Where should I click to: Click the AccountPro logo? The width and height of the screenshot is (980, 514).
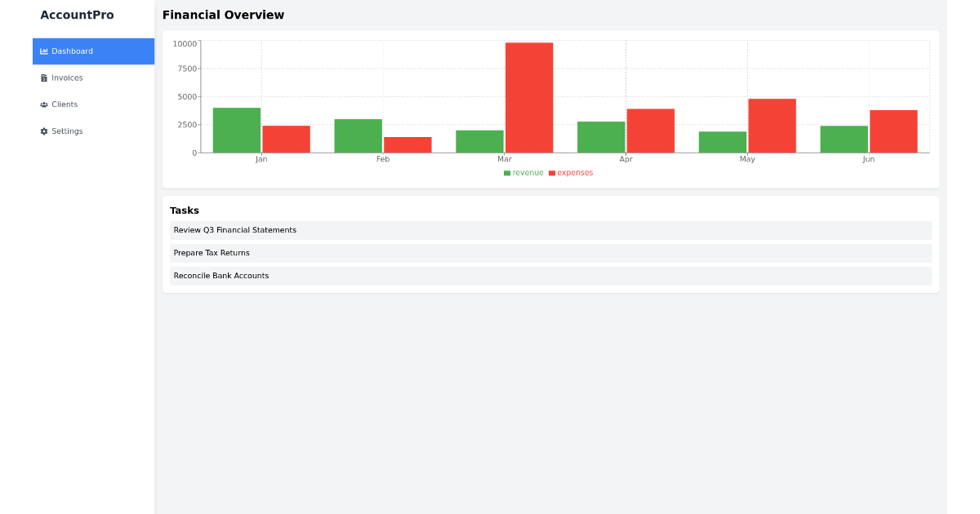click(x=78, y=15)
